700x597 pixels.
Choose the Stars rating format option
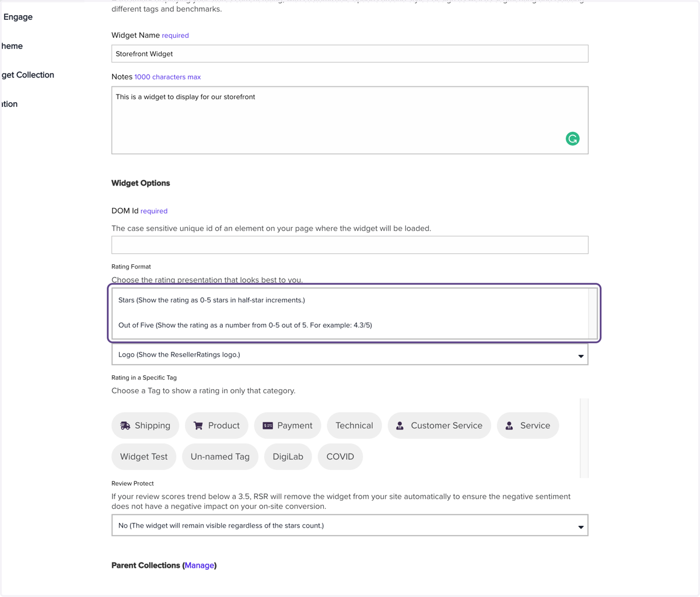pyautogui.click(x=350, y=300)
